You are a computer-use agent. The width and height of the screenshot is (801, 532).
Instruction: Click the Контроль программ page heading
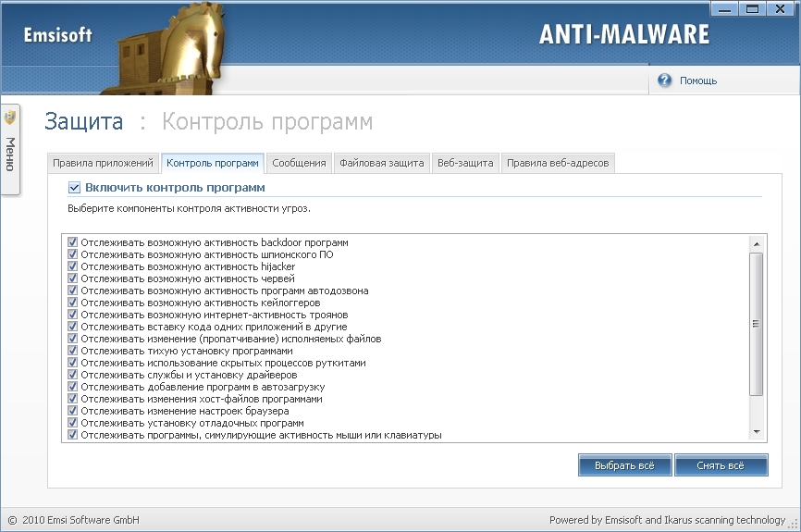(x=267, y=121)
